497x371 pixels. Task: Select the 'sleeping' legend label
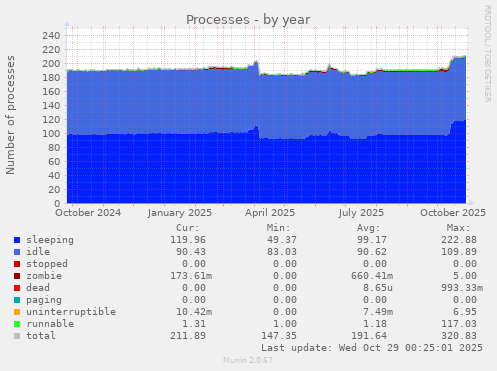pos(50,240)
